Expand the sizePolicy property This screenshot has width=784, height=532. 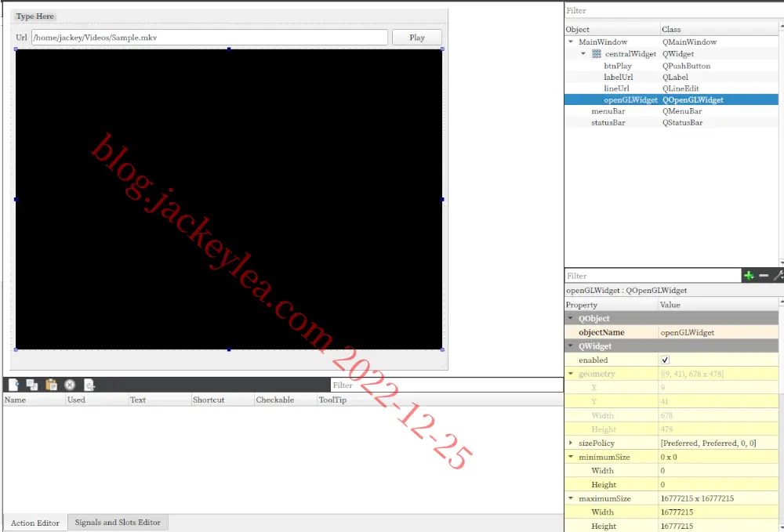tap(571, 443)
